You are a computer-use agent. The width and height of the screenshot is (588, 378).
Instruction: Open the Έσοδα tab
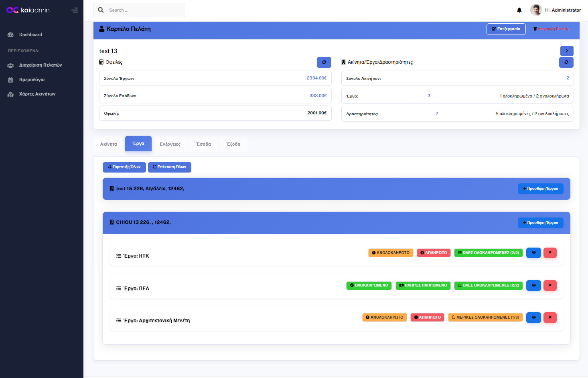click(203, 144)
